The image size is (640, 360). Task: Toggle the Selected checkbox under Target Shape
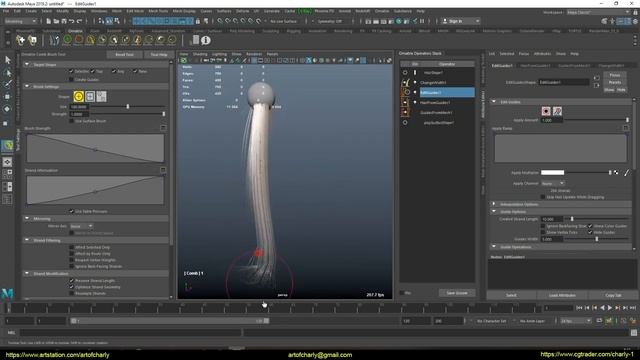click(x=71, y=71)
